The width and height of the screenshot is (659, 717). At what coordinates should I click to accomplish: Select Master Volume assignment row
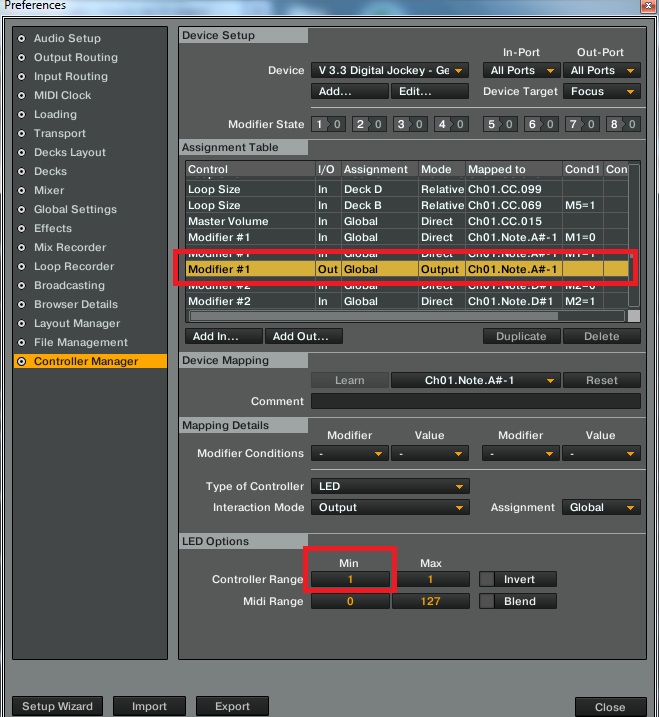point(407,221)
